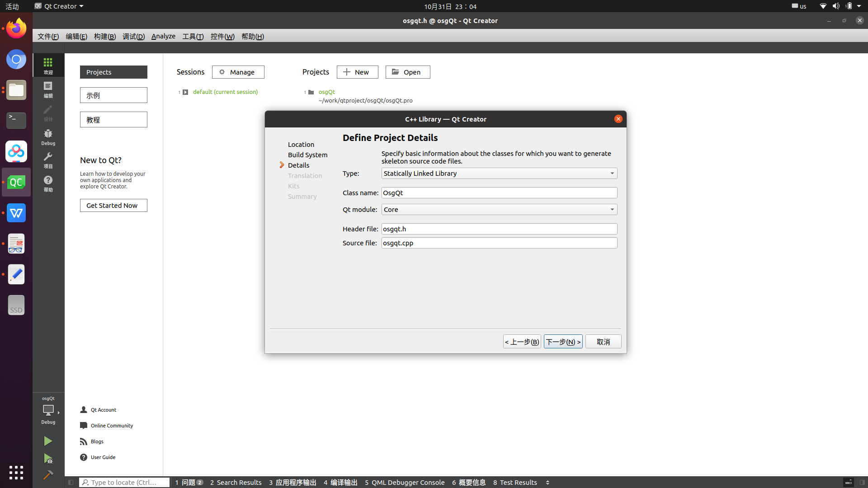Open the Welcome mode icon in sidebar
The width and height of the screenshot is (868, 488).
(x=48, y=65)
